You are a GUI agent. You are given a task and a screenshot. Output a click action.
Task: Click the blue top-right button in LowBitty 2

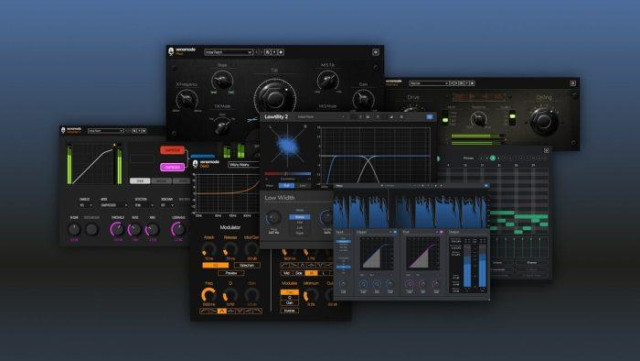tap(429, 117)
